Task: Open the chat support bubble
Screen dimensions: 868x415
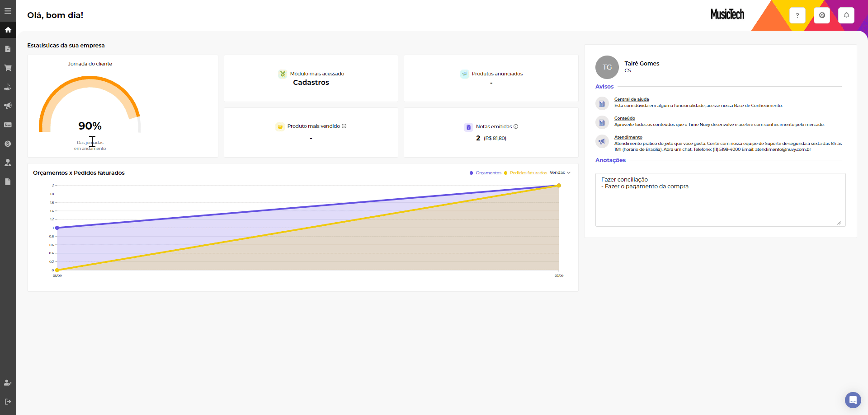Action: [853, 400]
